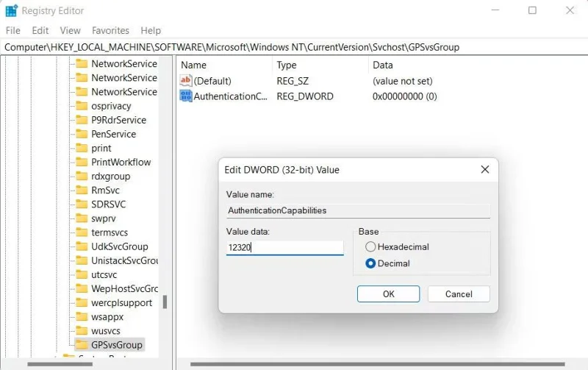This screenshot has width=588, height=370.
Task: Select the Hexadecimal base option
Action: point(370,246)
